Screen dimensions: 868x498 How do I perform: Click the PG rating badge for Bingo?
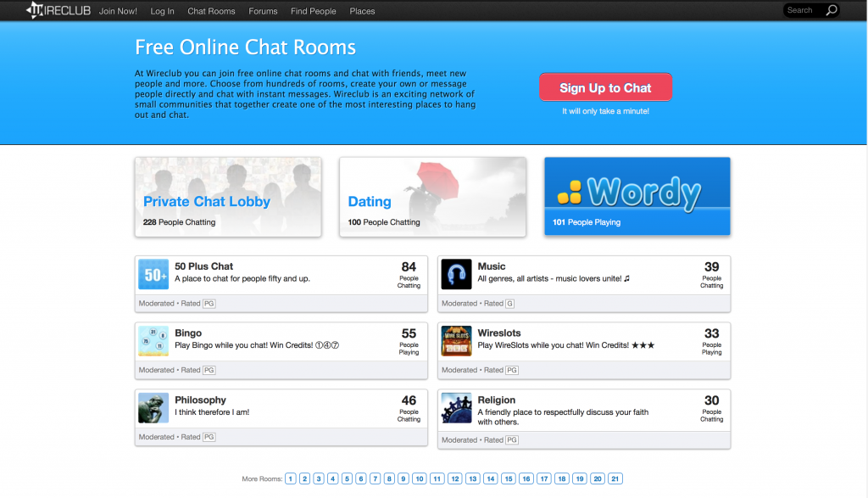tap(209, 370)
